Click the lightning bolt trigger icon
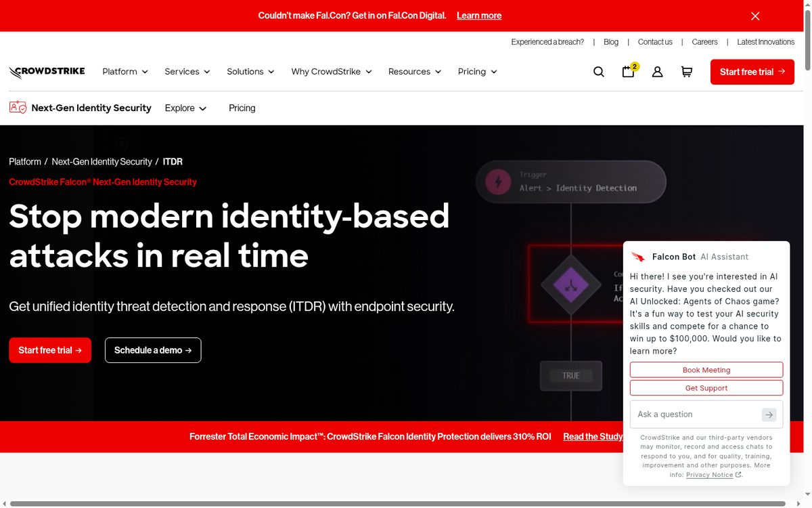The width and height of the screenshot is (812, 508). [499, 182]
